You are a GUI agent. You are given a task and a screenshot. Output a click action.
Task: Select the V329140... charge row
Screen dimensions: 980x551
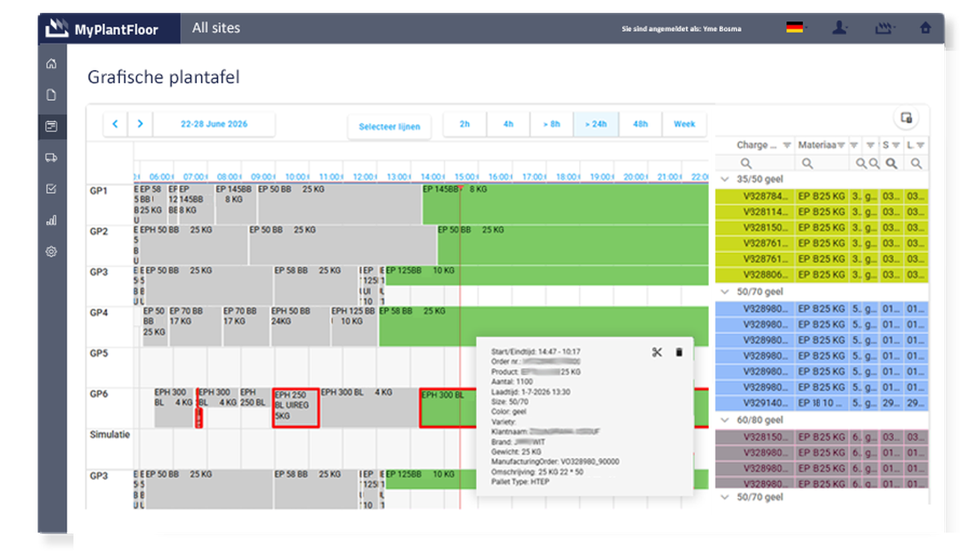(822, 403)
